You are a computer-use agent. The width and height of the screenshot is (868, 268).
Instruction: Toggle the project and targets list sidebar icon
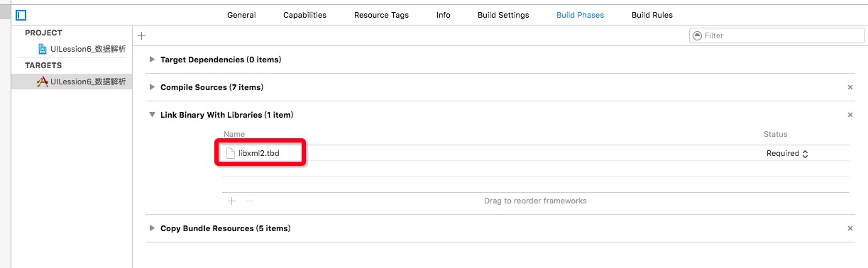21,15
